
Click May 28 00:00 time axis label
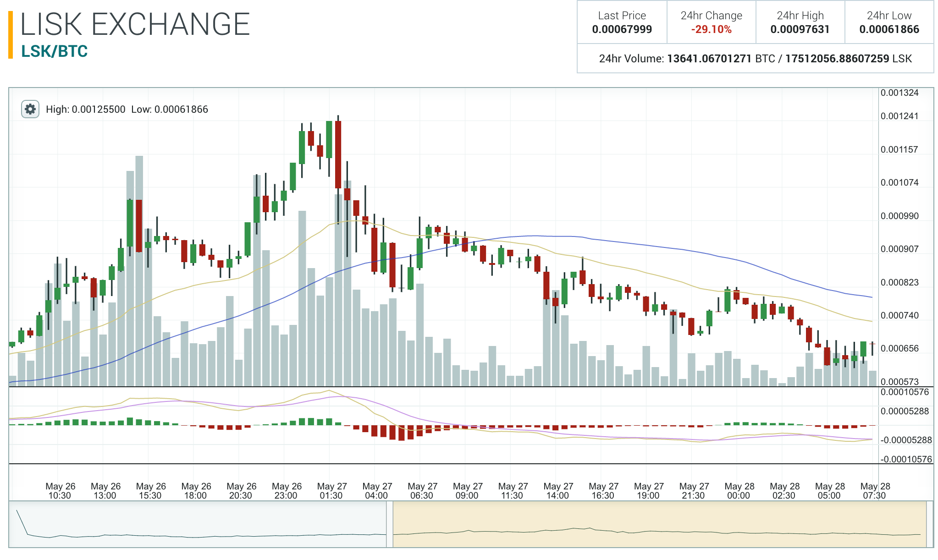739,491
